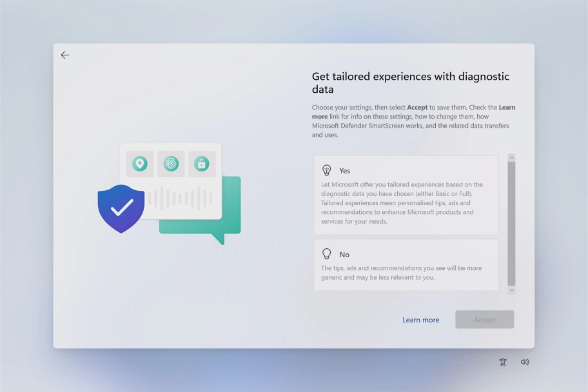
Task: Click the fingerprint icon in illustration
Action: tap(171, 164)
